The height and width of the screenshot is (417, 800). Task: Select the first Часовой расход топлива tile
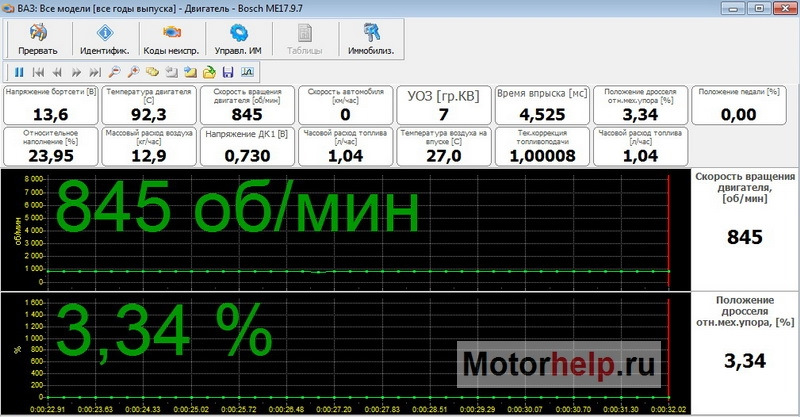tap(345, 146)
